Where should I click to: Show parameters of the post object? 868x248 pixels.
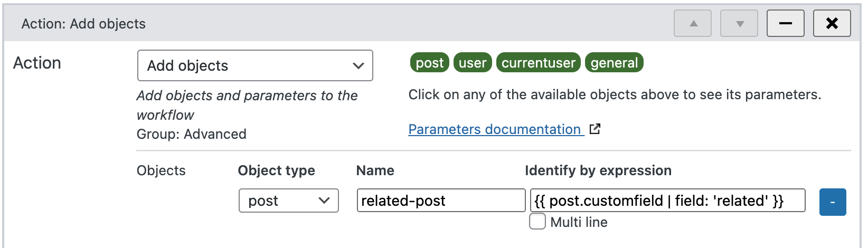point(430,63)
